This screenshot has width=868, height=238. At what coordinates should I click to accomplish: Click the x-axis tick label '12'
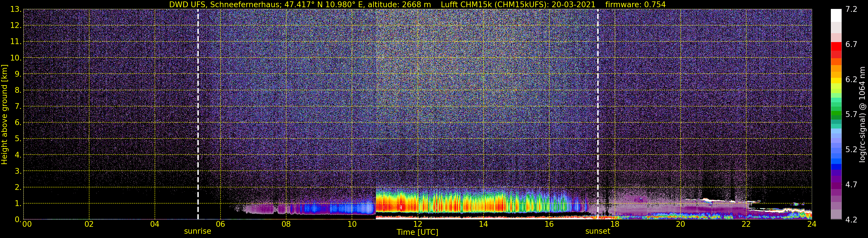(417, 224)
